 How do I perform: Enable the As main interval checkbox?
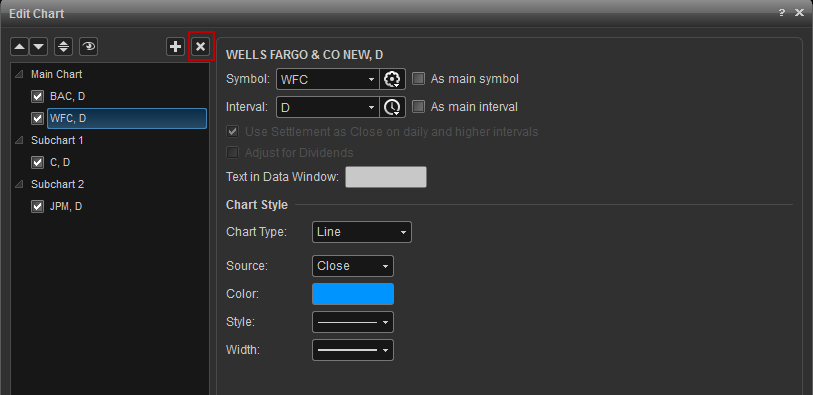pos(418,107)
